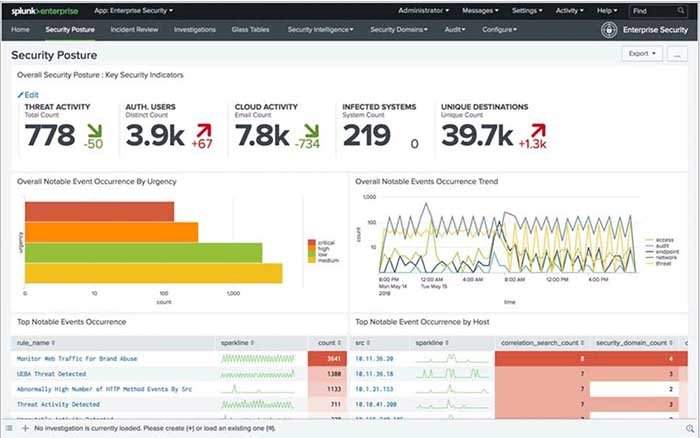Click count cell 3641 for Brand Abuse
This screenshot has width=700, height=438.
(x=327, y=359)
